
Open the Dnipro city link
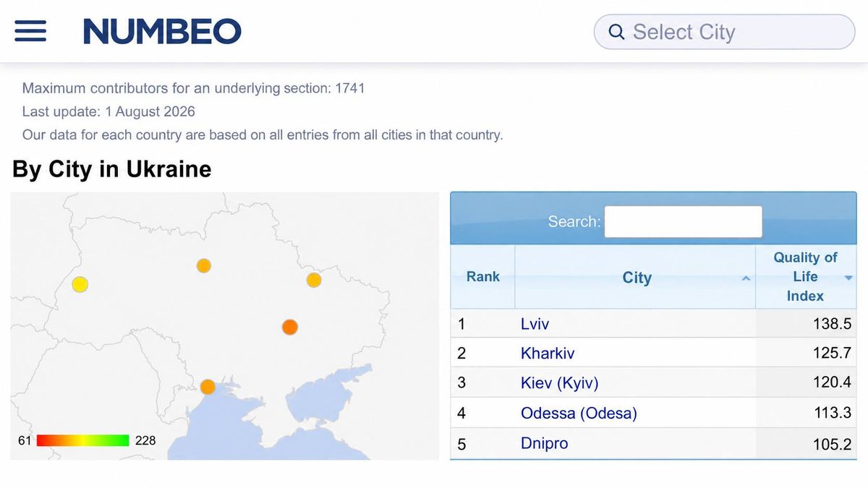(x=544, y=443)
